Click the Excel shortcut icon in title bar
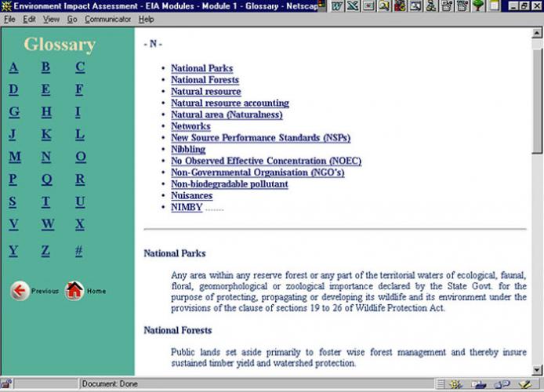Image resolution: width=544 pixels, height=392 pixels. tap(353, 5)
